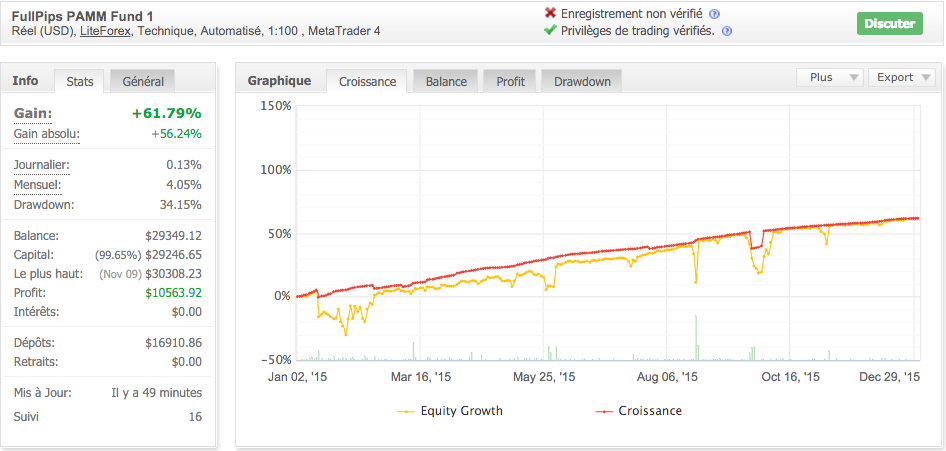Click the +61.79% gain value
Viewport: 946px width, 451px height.
pyautogui.click(x=167, y=114)
